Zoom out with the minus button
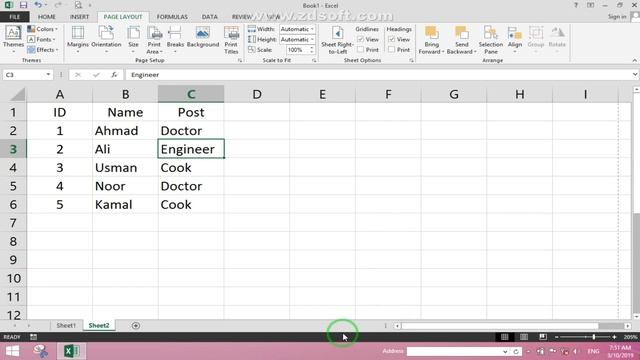The width and height of the screenshot is (640, 360). click(x=556, y=337)
